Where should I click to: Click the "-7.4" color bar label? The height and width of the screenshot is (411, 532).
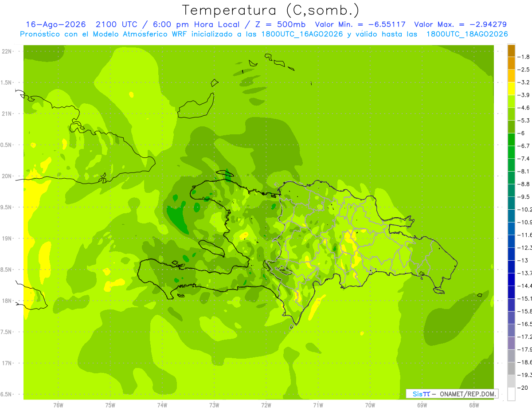(524, 159)
